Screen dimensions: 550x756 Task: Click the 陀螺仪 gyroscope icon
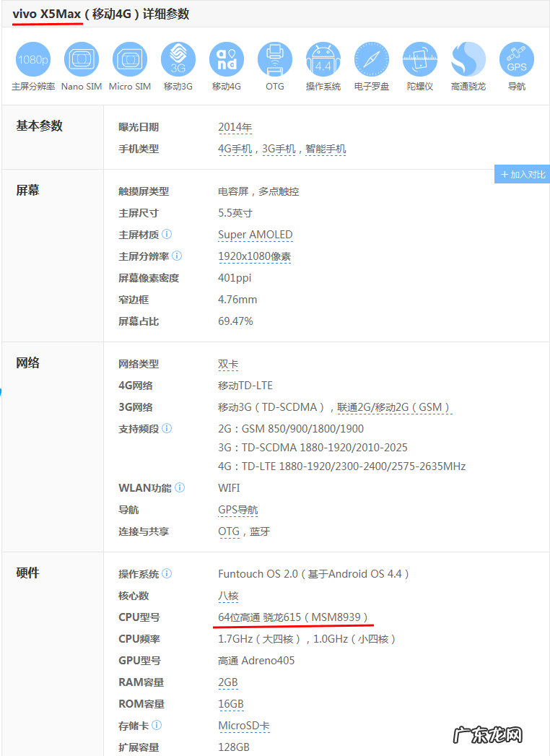tap(420, 59)
